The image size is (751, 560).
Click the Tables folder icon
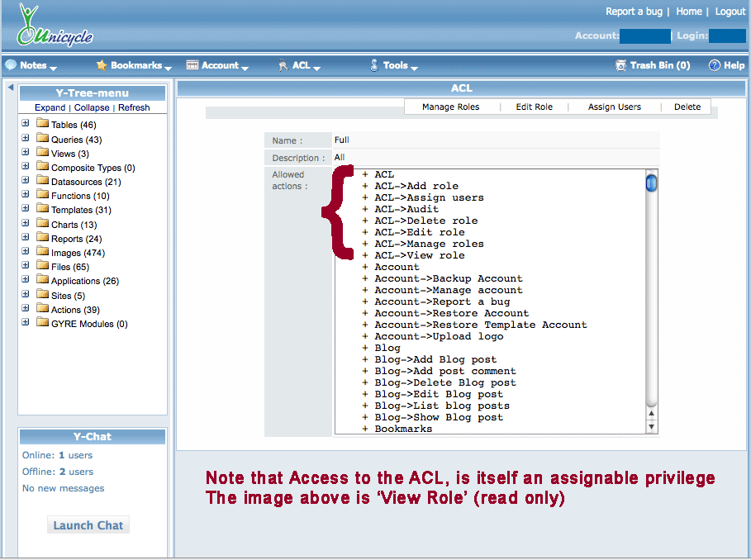[42, 125]
